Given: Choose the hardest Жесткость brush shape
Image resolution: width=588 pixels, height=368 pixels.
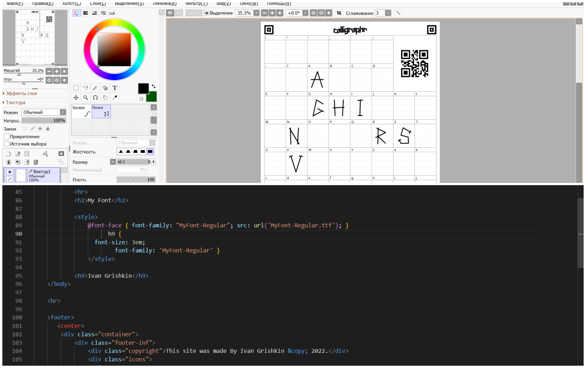Looking at the screenshot, I should (150, 152).
